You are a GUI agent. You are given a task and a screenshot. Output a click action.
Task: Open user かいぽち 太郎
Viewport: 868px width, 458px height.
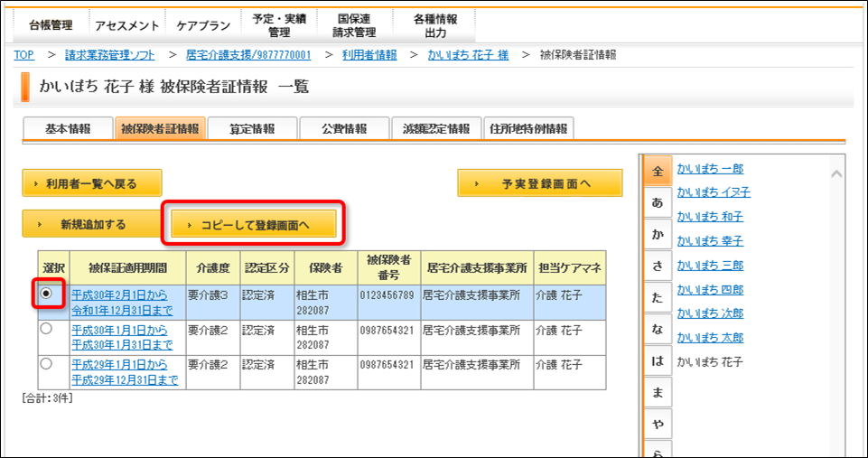710,338
